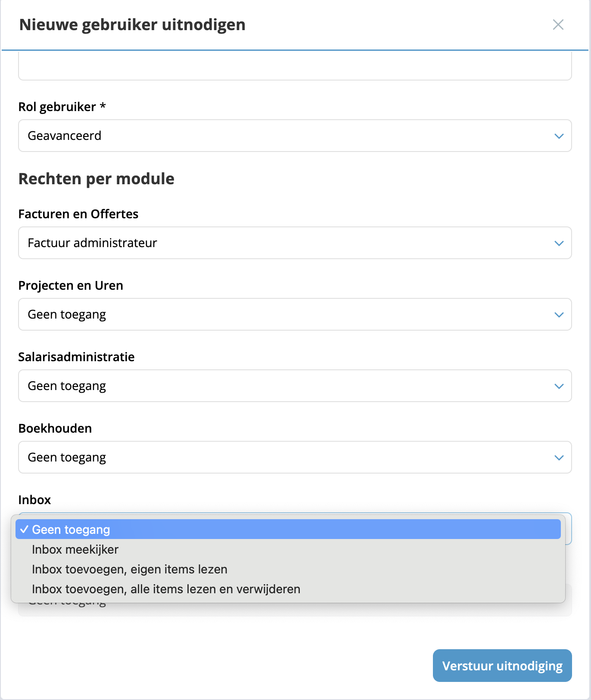The width and height of the screenshot is (591, 700).
Task: Choose Inbox toevoegen, alle items lezen en verwijderen
Action: tap(166, 589)
